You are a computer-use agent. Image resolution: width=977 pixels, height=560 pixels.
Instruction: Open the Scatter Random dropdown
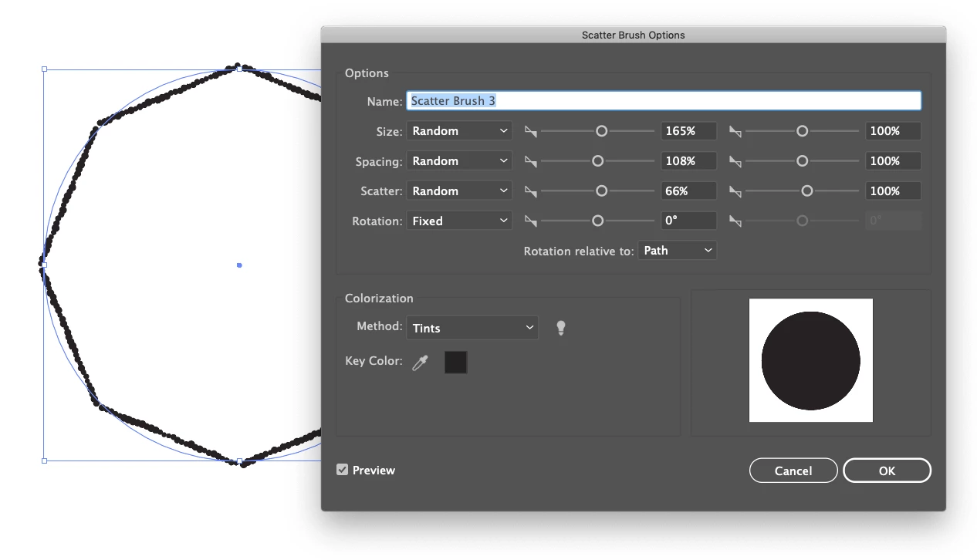459,191
